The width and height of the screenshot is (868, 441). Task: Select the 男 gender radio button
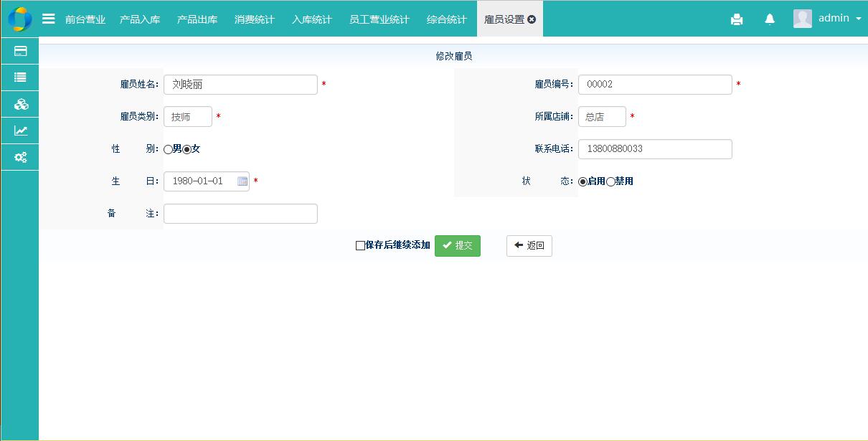coord(169,150)
